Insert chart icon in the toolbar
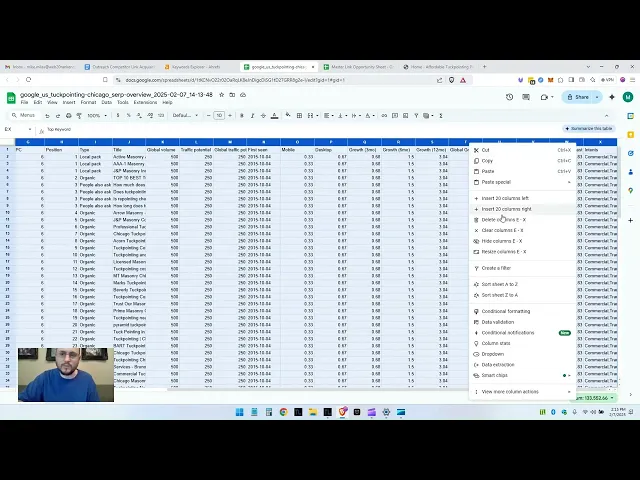The width and height of the screenshot is (640, 480). click(x=405, y=116)
